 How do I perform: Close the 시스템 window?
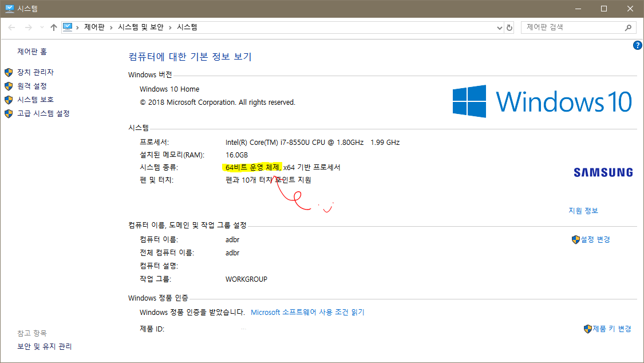(630, 9)
